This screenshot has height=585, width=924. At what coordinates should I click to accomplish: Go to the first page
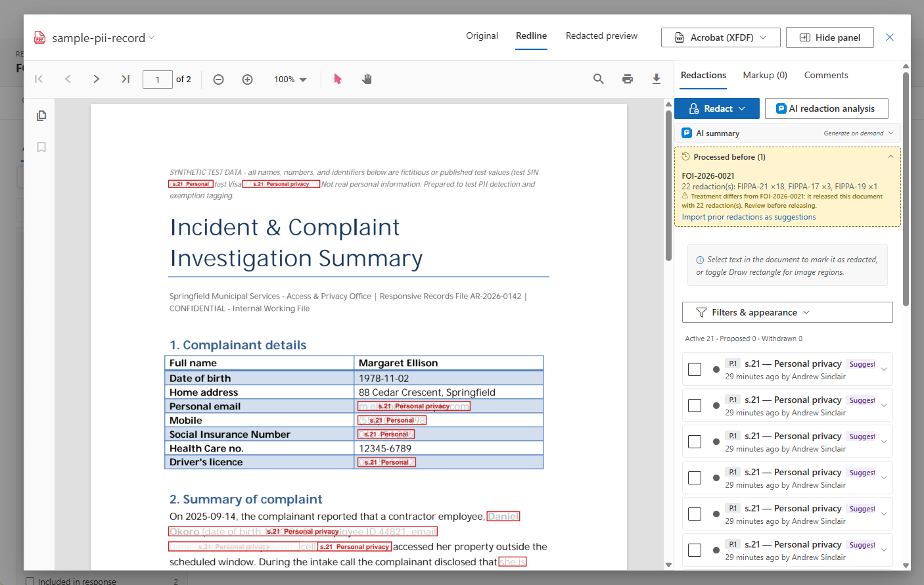point(39,79)
